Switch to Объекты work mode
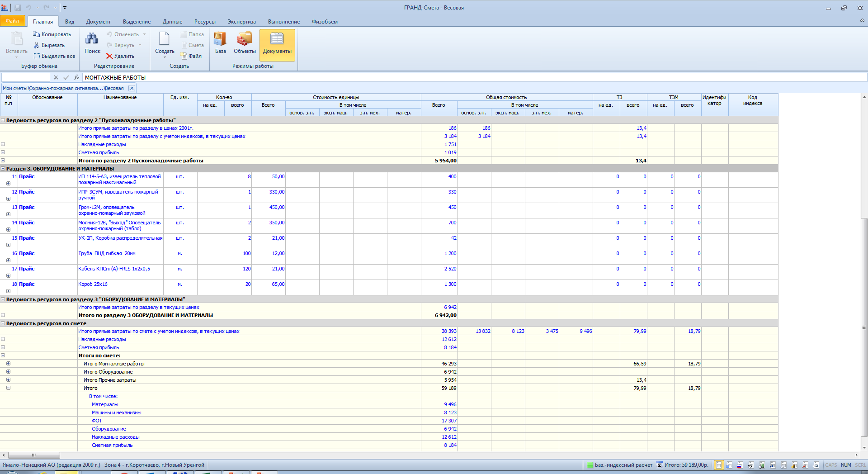The image size is (868, 474). pos(245,43)
